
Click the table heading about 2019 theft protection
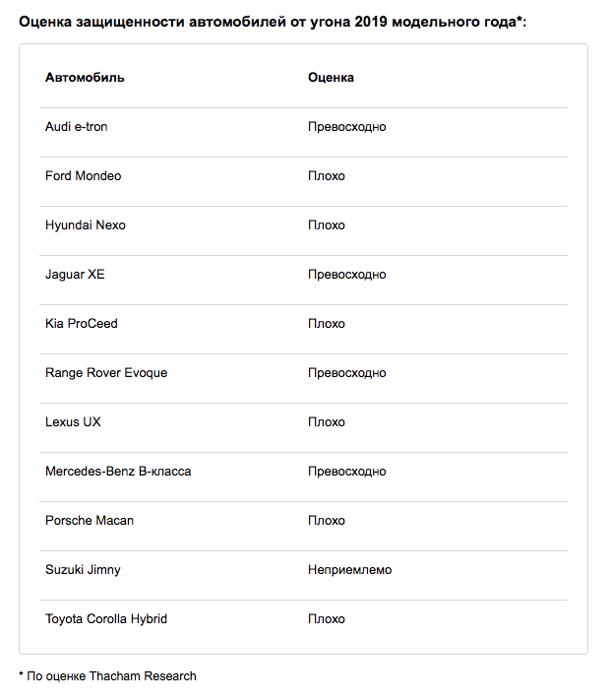(273, 21)
